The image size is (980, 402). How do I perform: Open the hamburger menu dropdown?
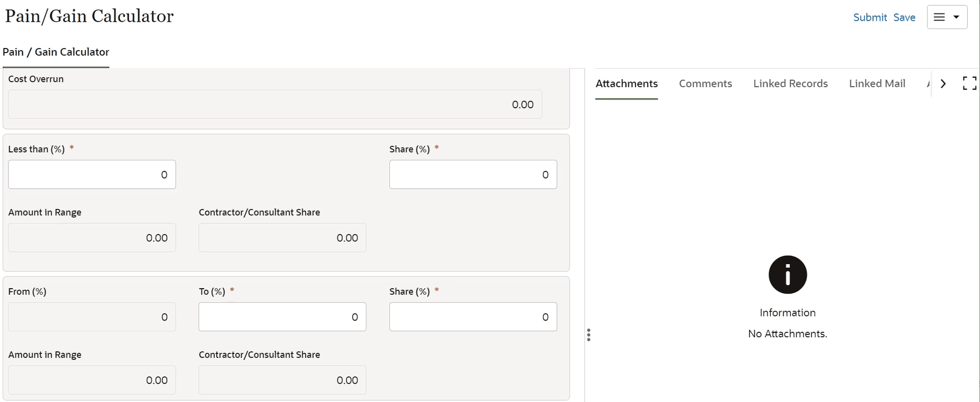tap(947, 17)
